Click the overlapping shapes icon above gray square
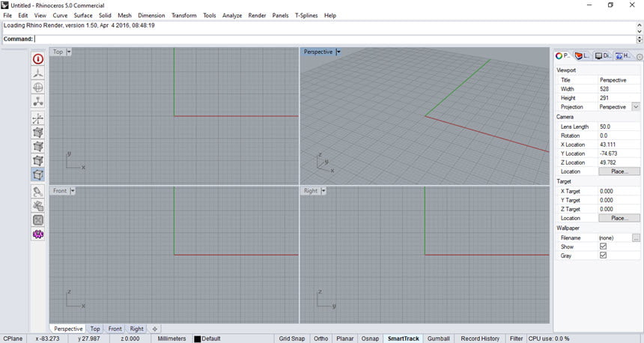Image resolution: width=644 pixels, height=343 pixels. point(37,206)
